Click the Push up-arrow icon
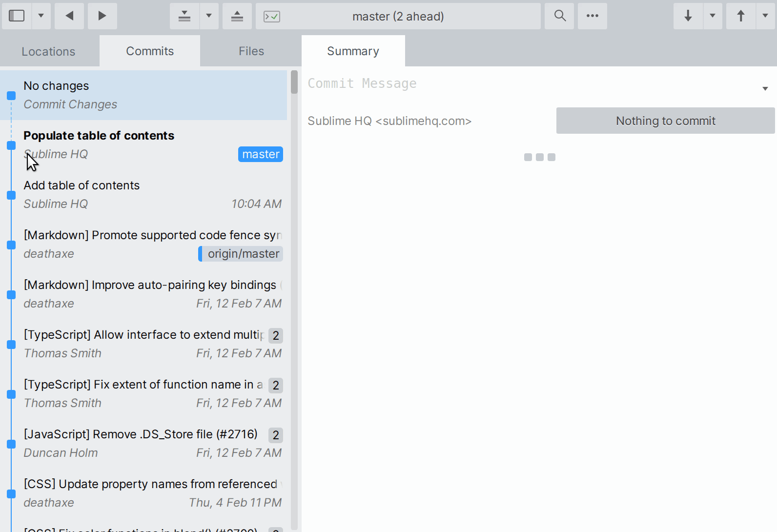The image size is (777, 532). (741, 16)
